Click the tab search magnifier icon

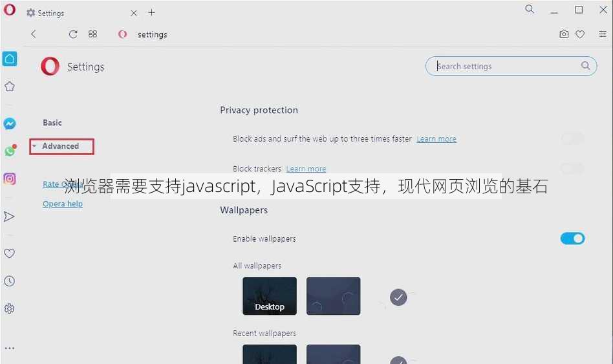530,9
